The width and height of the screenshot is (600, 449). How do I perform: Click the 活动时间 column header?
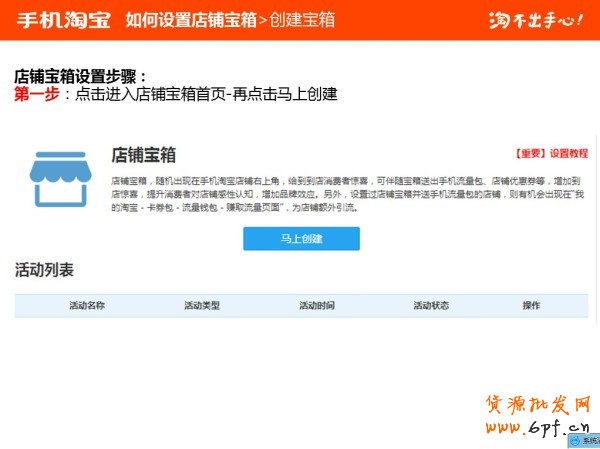(317, 305)
